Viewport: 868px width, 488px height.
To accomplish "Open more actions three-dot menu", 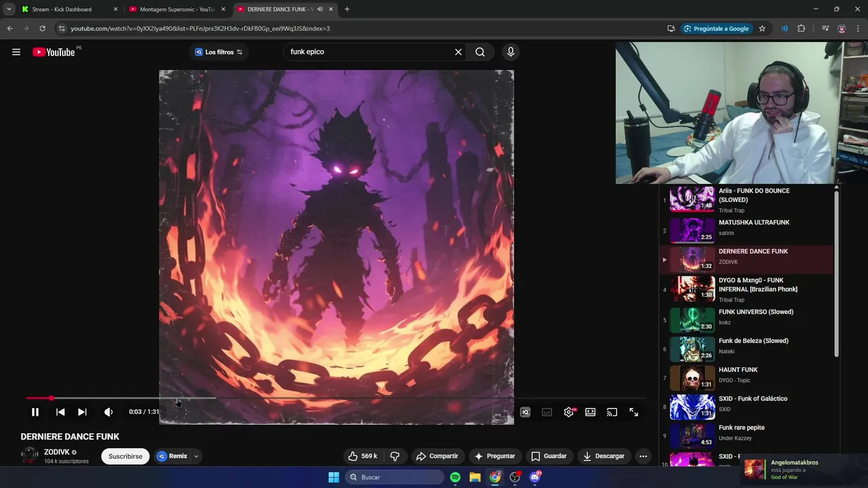I will 643,456.
